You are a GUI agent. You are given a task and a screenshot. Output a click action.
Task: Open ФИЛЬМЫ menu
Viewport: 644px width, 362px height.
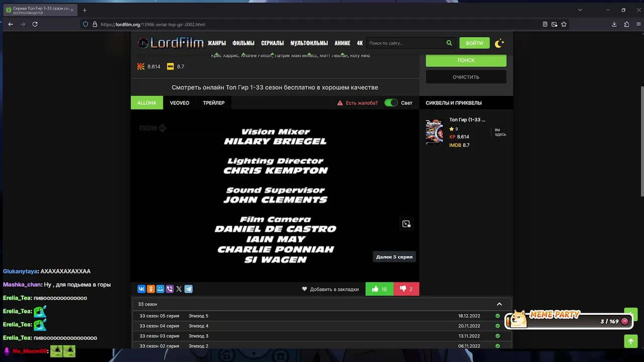(244, 43)
